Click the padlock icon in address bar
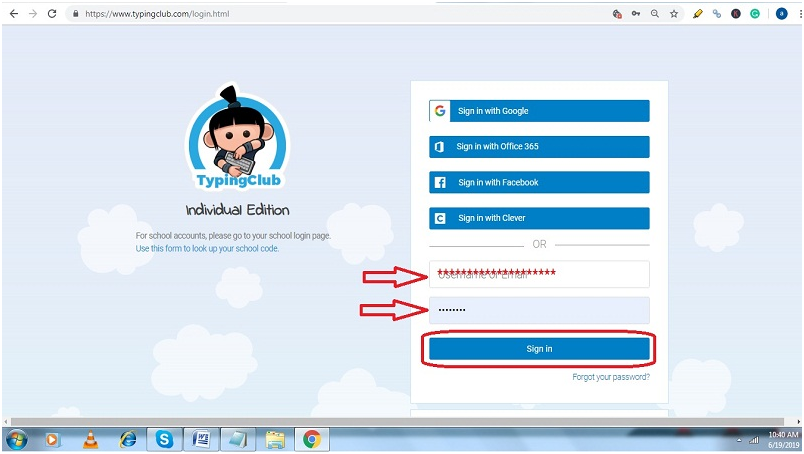This screenshot has height=454, width=804. pyautogui.click(x=76, y=14)
